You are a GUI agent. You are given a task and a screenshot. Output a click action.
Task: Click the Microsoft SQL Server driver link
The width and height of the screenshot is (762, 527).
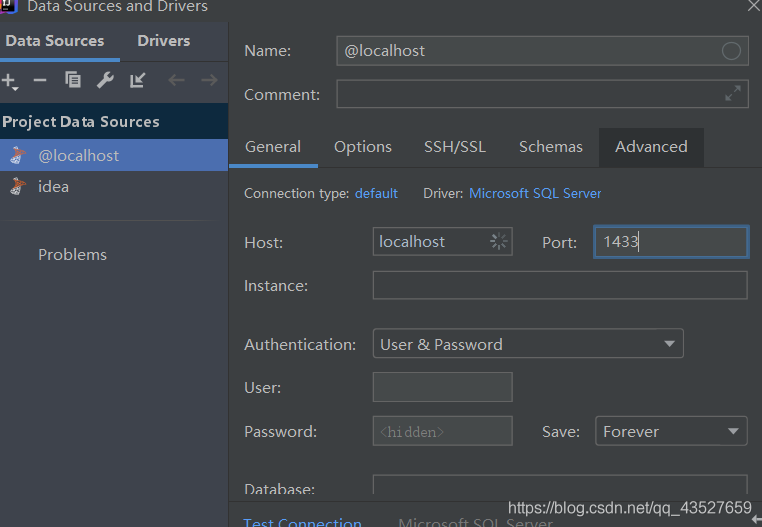point(535,193)
